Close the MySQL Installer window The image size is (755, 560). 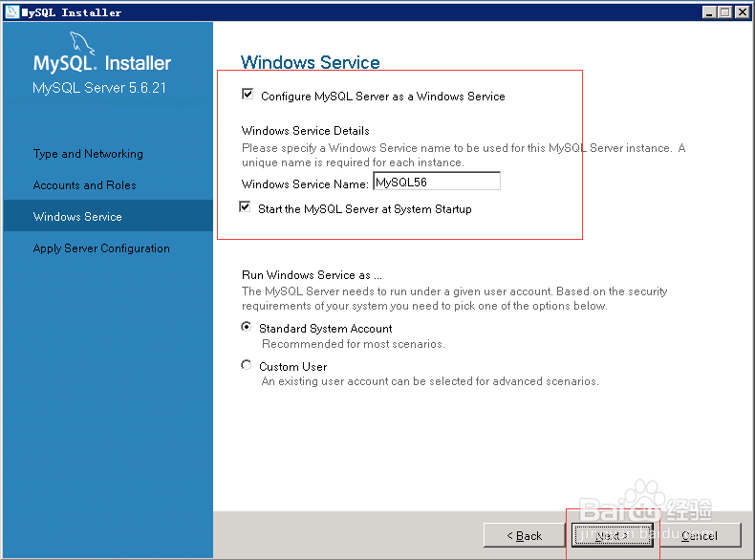point(743,12)
